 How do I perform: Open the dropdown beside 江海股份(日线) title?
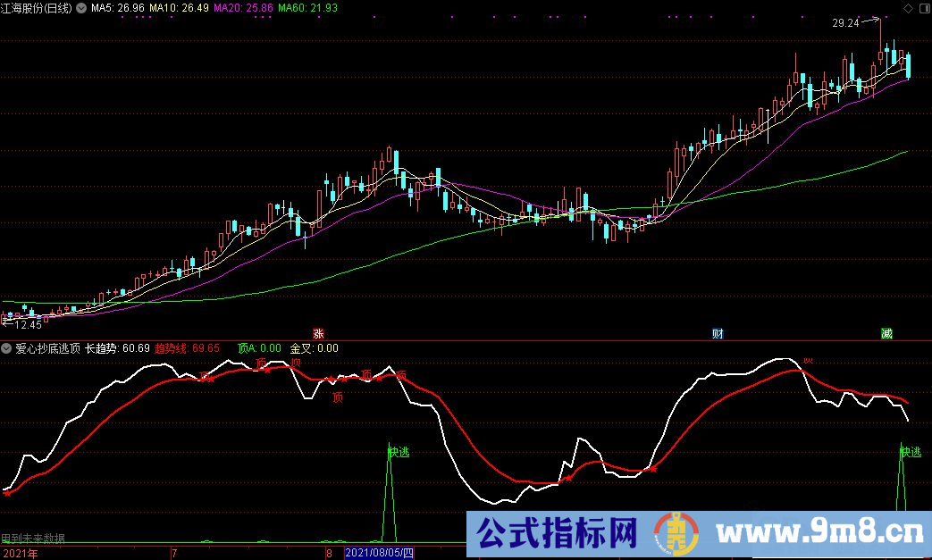pyautogui.click(x=80, y=8)
